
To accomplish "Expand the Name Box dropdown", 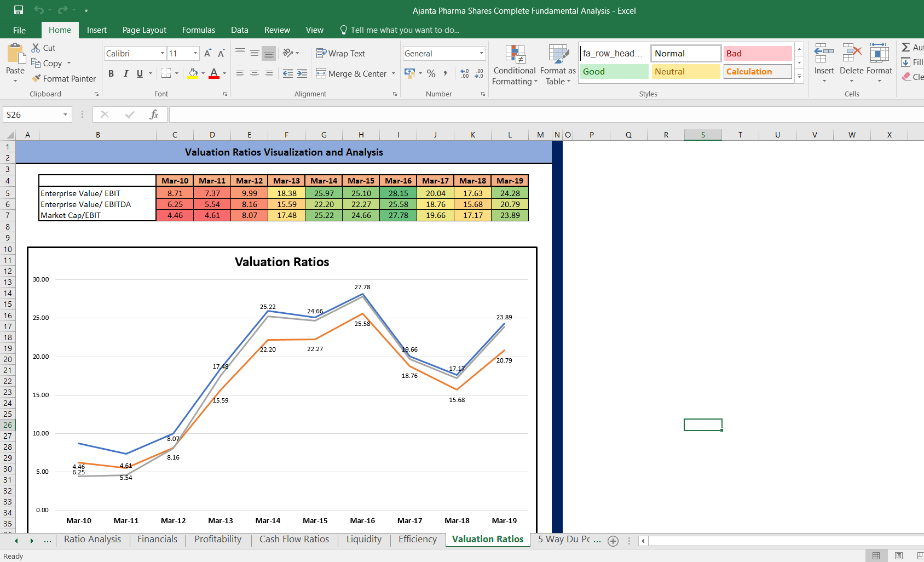I will pyautogui.click(x=65, y=114).
